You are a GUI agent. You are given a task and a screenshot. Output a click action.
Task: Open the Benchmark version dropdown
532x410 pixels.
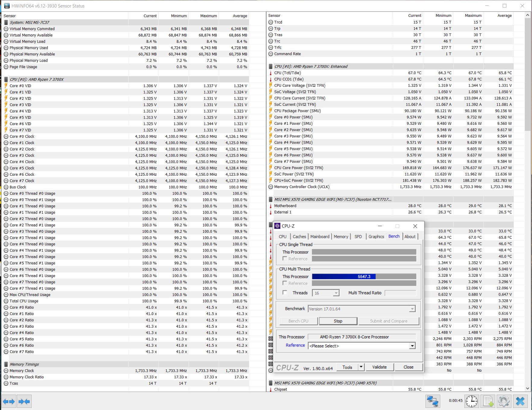tap(412, 309)
